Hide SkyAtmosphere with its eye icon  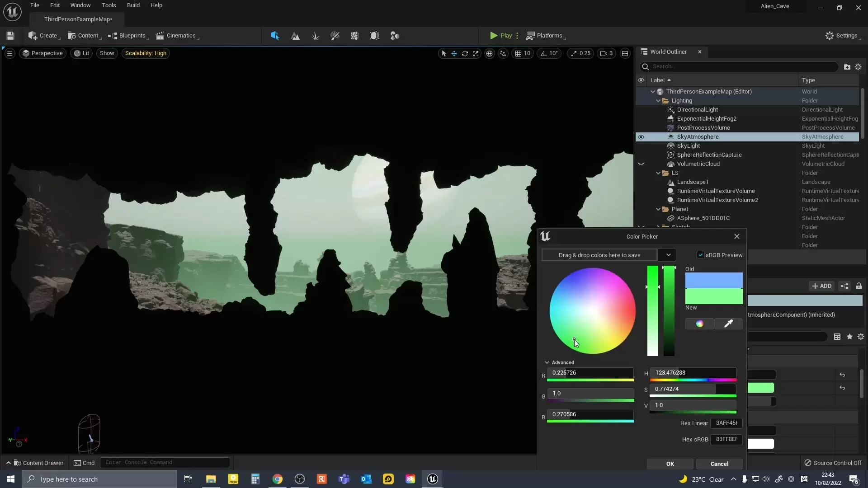641,137
